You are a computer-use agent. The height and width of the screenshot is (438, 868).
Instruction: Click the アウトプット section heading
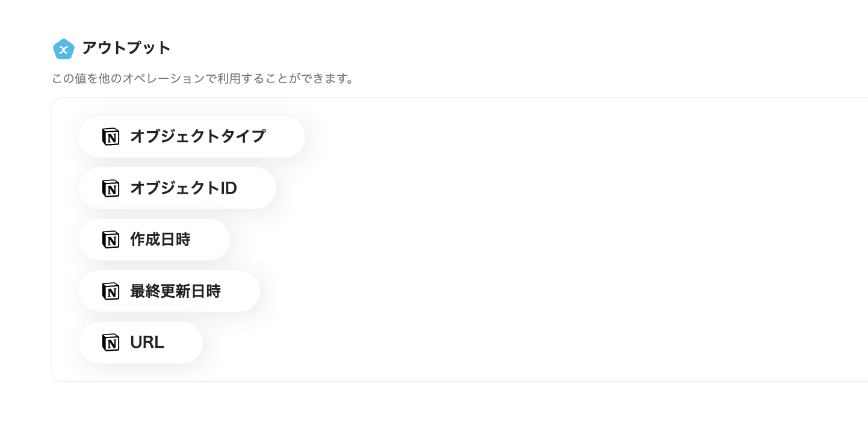126,48
